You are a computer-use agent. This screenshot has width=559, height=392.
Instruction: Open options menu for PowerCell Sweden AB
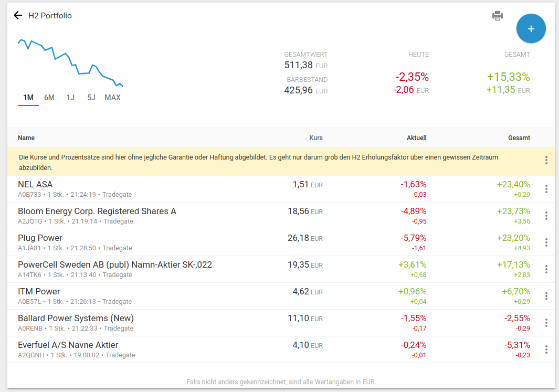pyautogui.click(x=546, y=269)
